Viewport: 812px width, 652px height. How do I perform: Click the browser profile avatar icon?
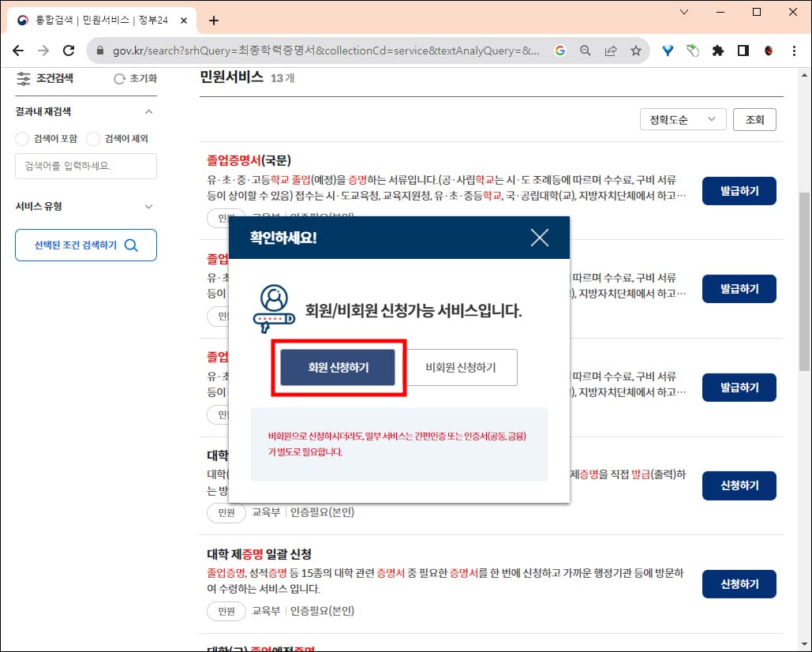point(768,50)
